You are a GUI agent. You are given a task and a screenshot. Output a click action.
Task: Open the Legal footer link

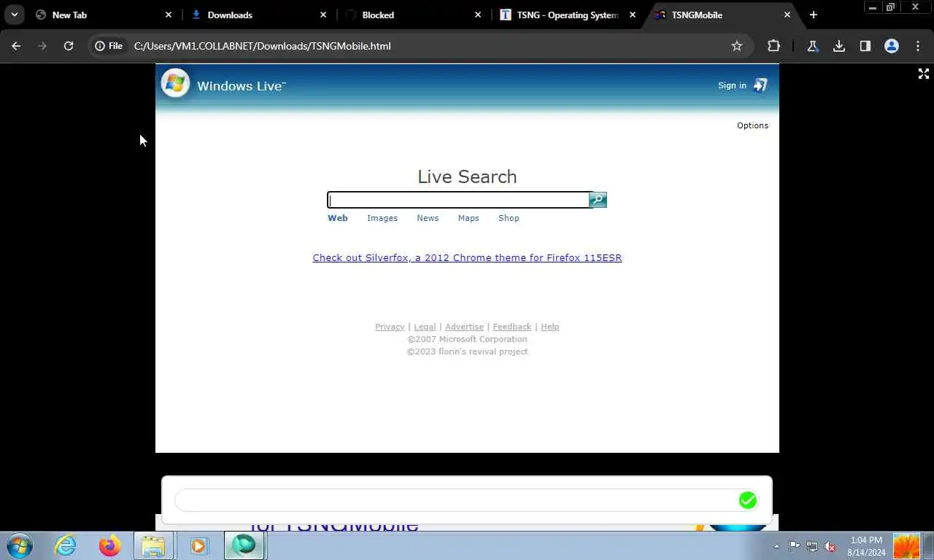pyautogui.click(x=425, y=327)
